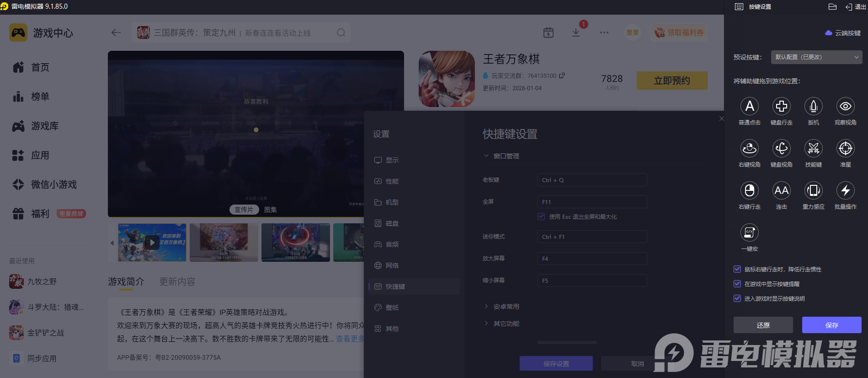
Task: Click the 放大屏幕 shortcut field
Action: click(592, 259)
